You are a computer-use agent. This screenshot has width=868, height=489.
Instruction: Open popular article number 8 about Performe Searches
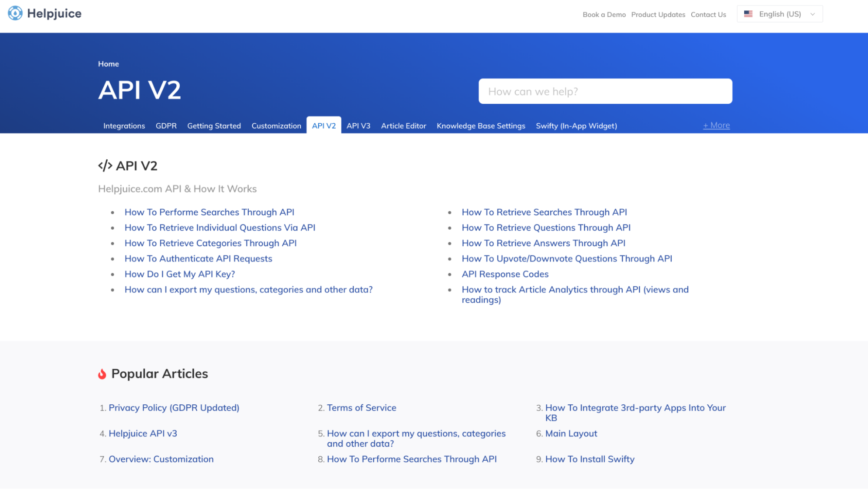point(412,459)
